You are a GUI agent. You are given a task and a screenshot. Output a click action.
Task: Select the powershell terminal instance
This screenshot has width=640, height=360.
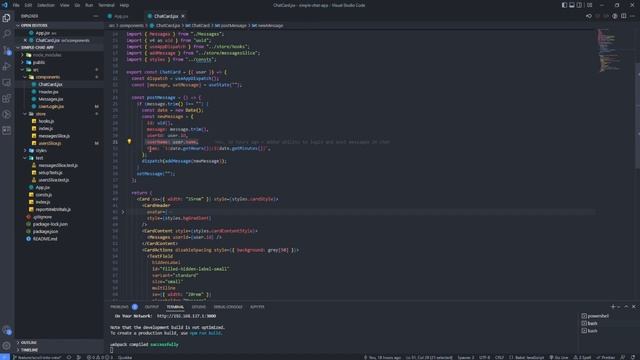[595, 316]
